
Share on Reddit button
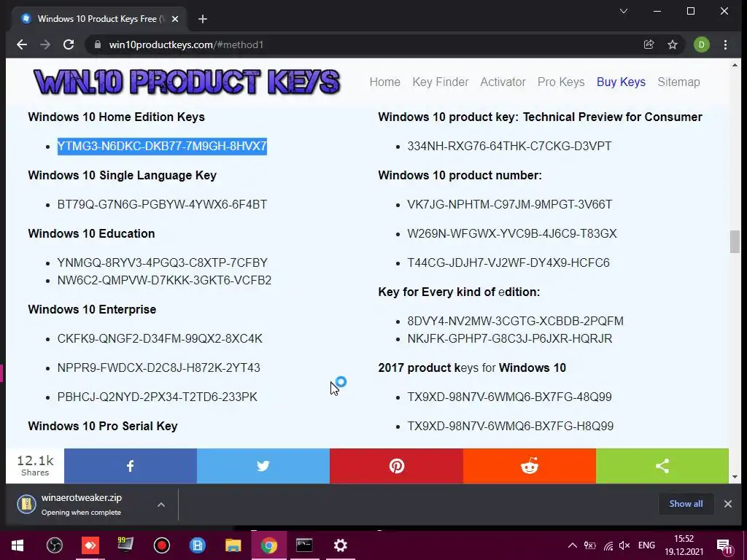tap(530, 466)
